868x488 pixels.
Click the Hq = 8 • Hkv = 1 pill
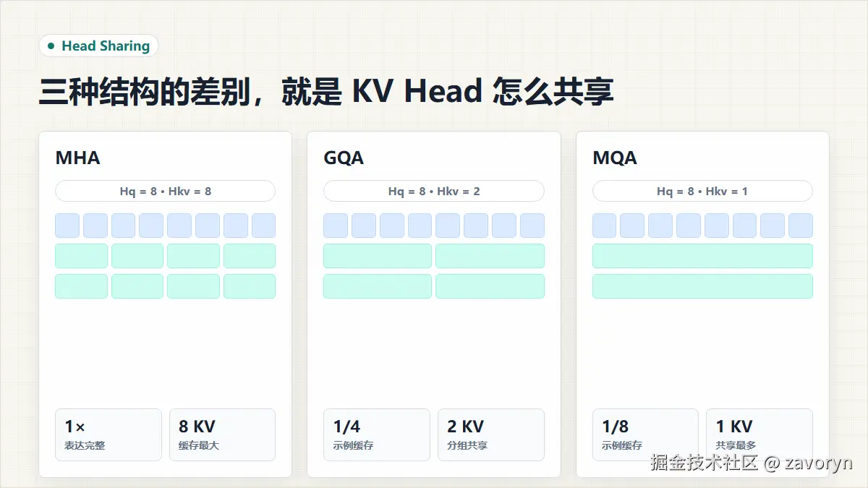tap(702, 191)
